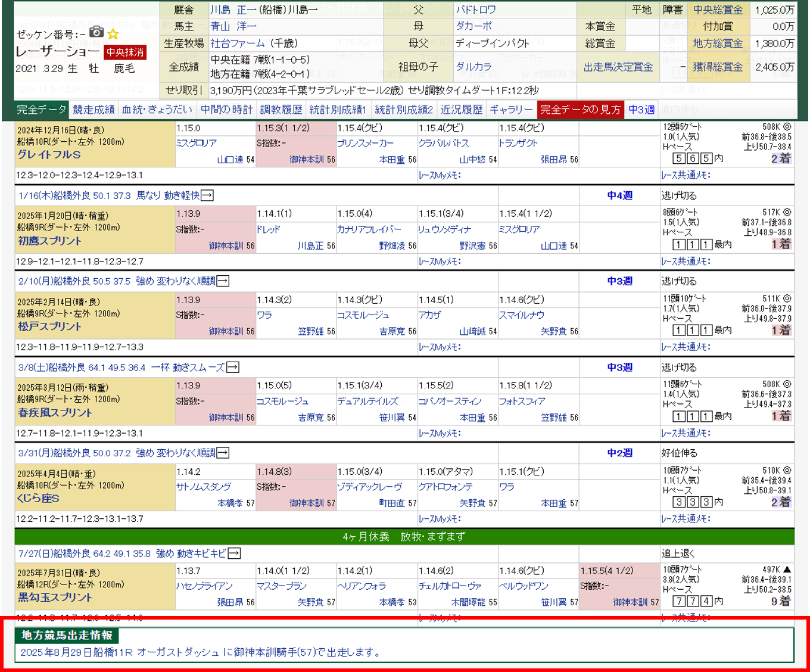This screenshot has width=810, height=672.
Task: Expand the 3/31(月) training row arrow
Action: pos(223,453)
